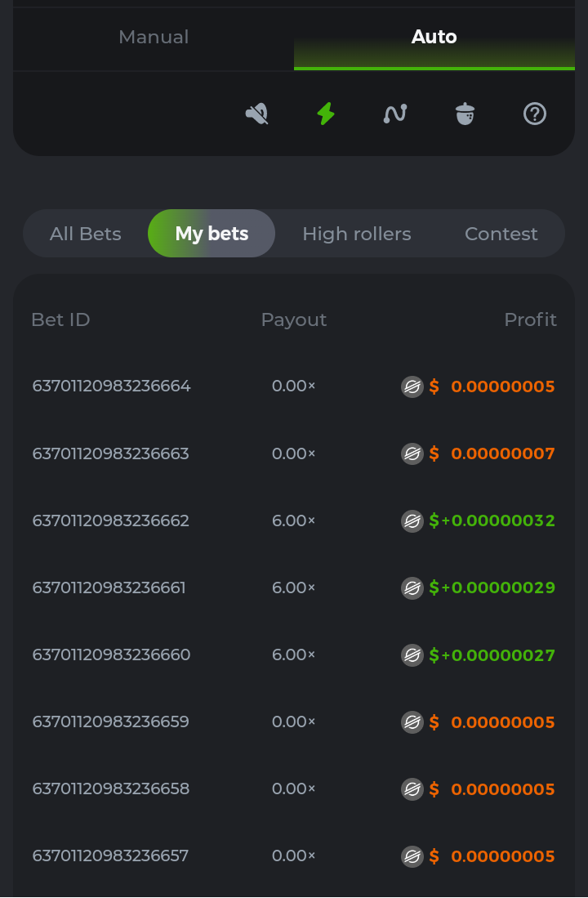Click the acorn icon

point(465,114)
